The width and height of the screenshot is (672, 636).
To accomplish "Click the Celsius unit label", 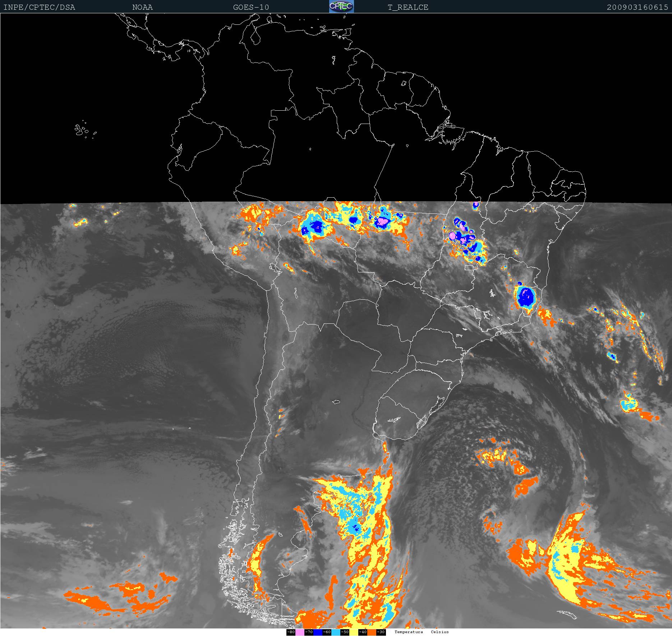I will [x=440, y=632].
